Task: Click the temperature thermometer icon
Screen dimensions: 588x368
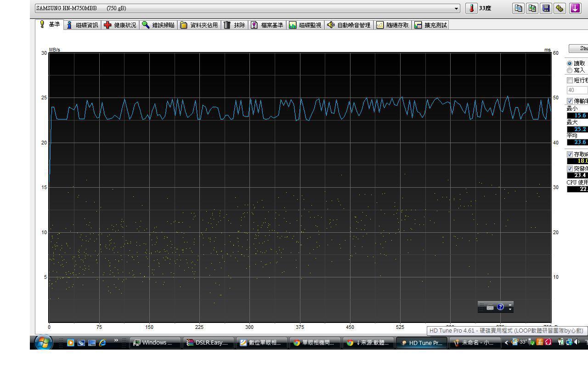Action: click(471, 8)
